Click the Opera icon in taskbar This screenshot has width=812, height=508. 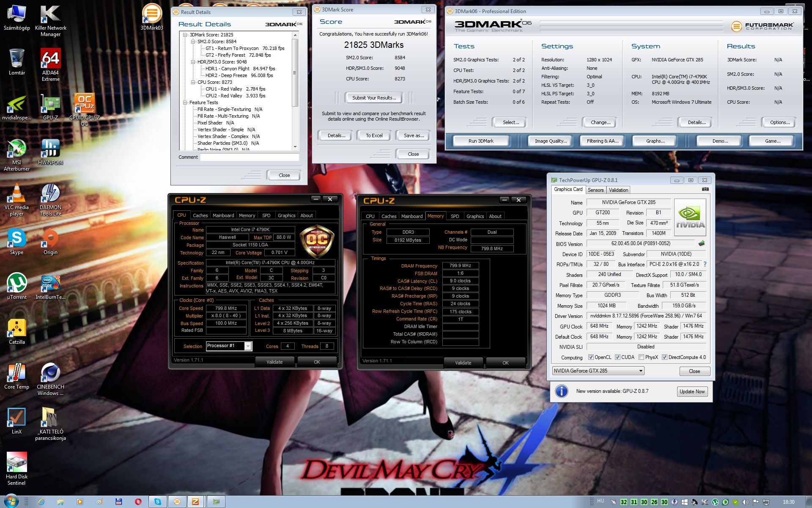click(x=138, y=502)
